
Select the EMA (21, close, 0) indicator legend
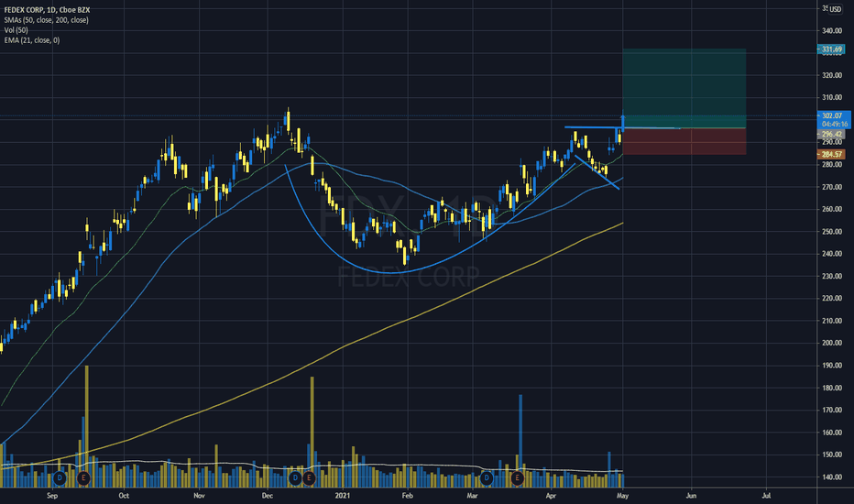pyautogui.click(x=31, y=40)
